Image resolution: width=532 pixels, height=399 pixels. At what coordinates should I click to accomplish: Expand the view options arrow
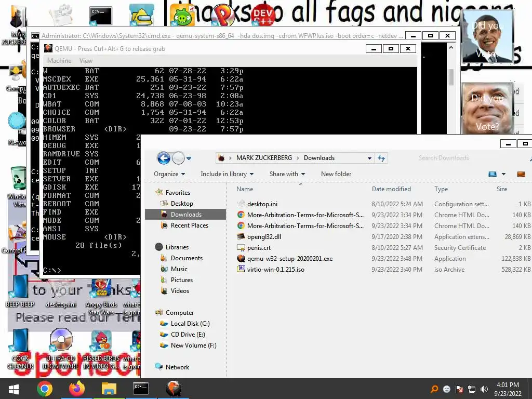[x=503, y=174]
